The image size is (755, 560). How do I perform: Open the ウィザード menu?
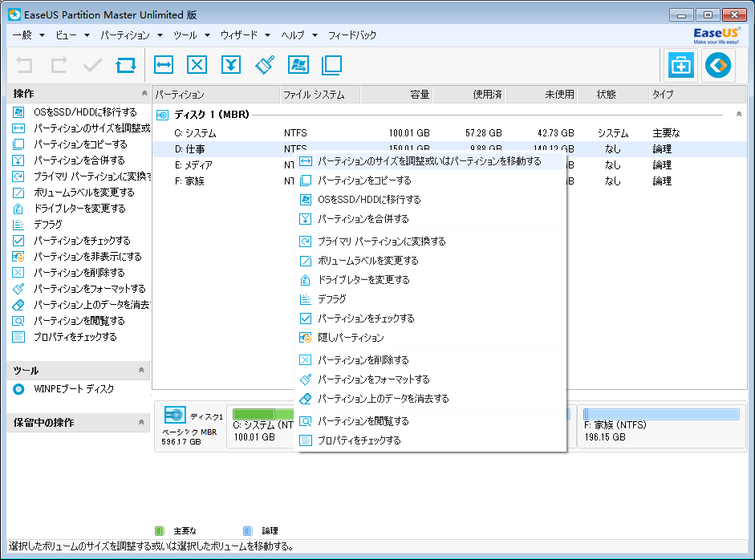(245, 35)
